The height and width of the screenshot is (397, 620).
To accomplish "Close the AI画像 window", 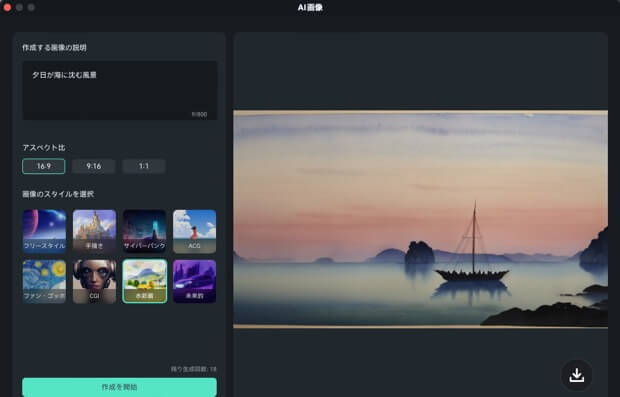I will click(x=7, y=8).
